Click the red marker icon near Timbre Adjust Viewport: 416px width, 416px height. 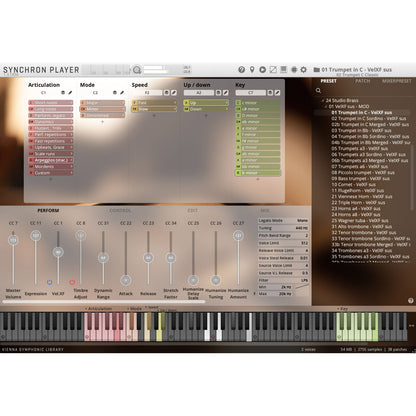click(72, 282)
